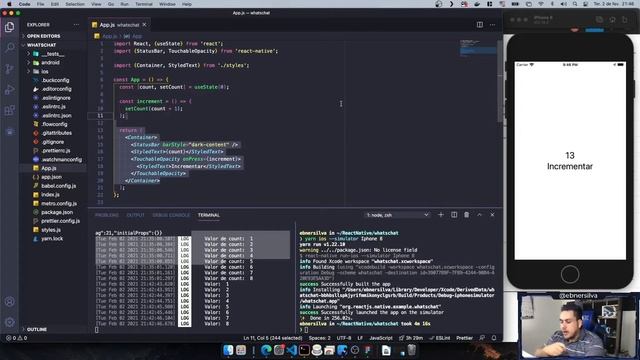Click the Prettier status bar item

click(464, 338)
